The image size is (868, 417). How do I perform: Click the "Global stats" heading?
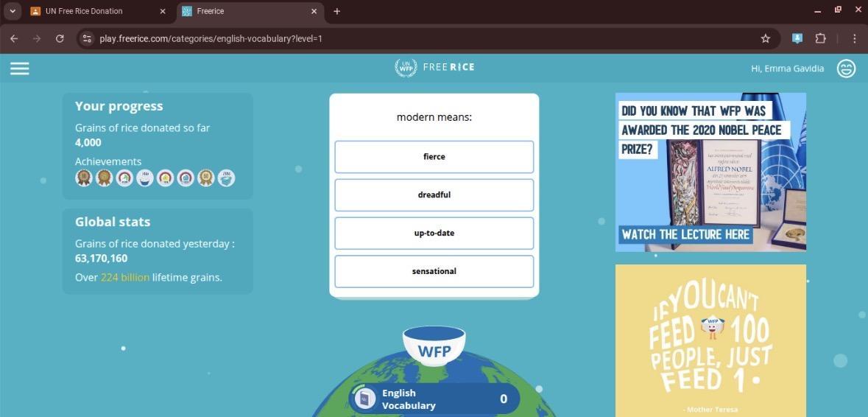click(x=113, y=222)
